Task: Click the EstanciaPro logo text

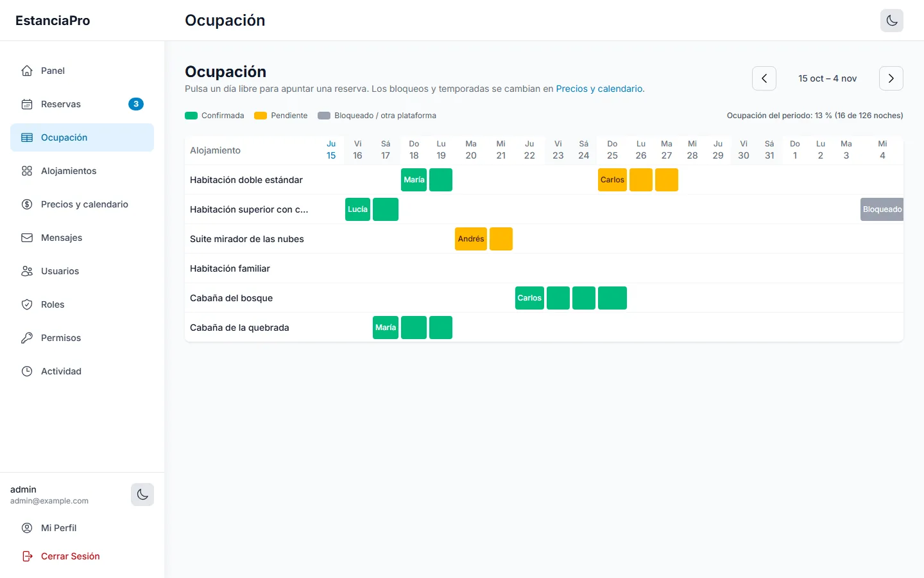Action: [x=53, y=21]
